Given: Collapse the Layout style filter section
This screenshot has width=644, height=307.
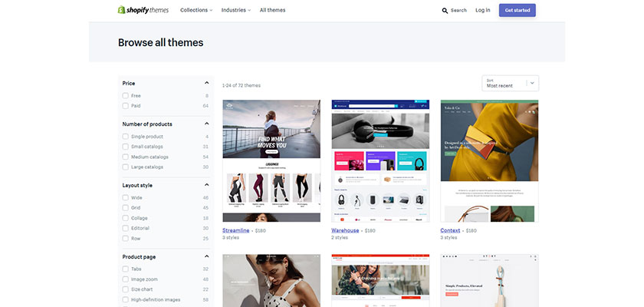Looking at the screenshot, I should tap(206, 185).
